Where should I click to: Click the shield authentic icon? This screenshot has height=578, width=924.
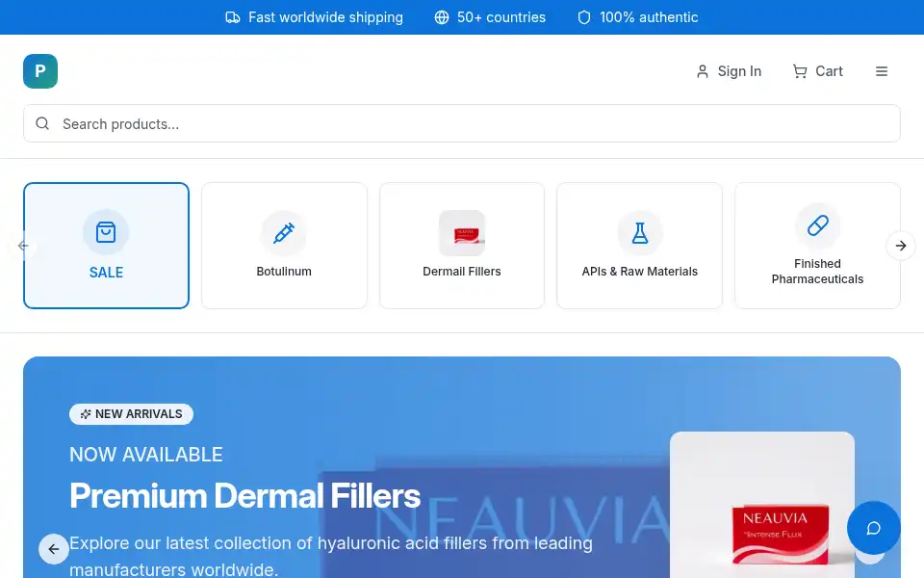coord(584,17)
